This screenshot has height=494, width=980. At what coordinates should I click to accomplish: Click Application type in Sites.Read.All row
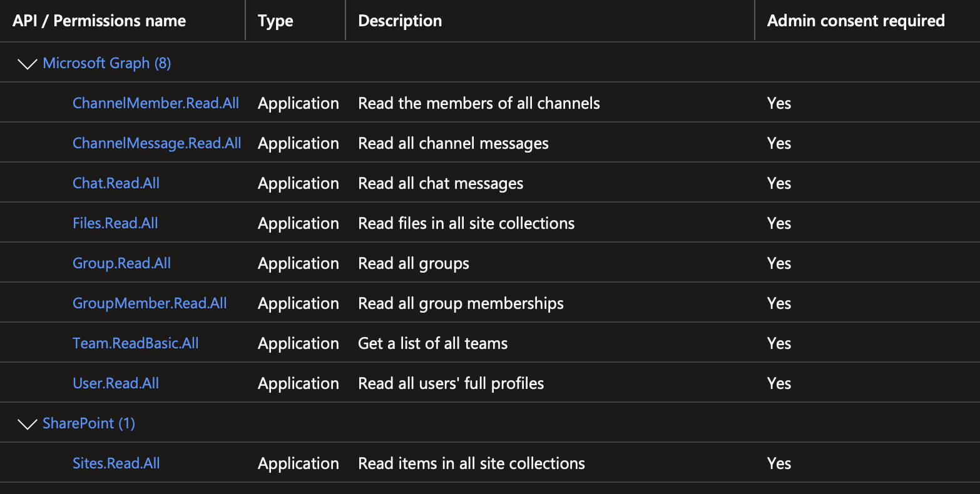[299, 463]
